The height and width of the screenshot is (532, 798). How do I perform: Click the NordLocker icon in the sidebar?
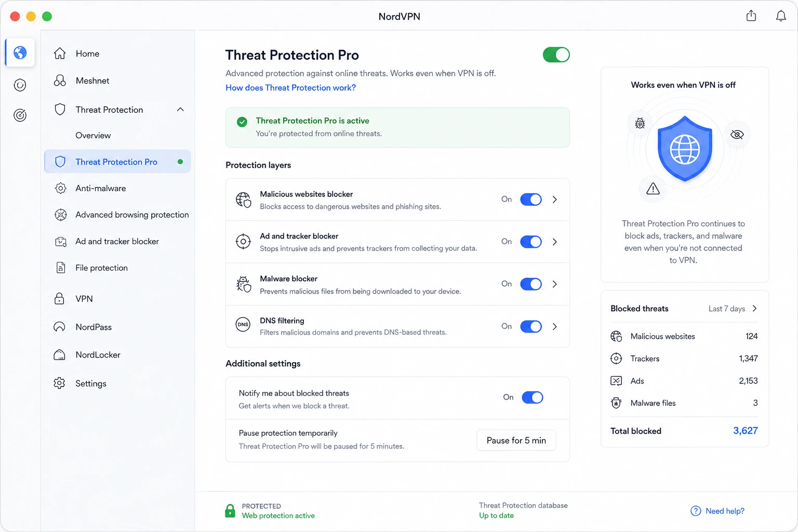60,355
